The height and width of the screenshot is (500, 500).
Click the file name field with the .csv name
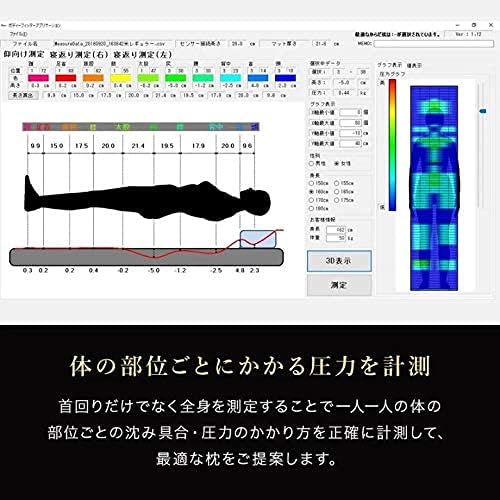(x=114, y=44)
